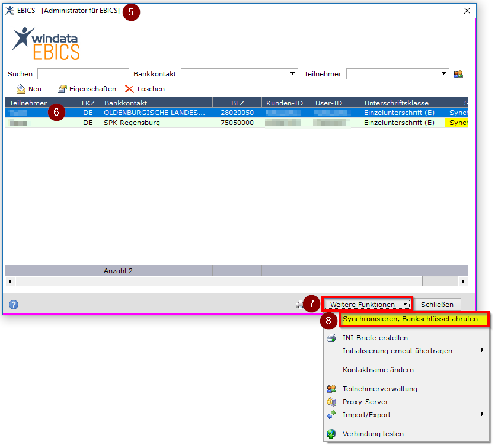Sort by BLZ column header
The height and width of the screenshot is (448, 498).
pyautogui.click(x=237, y=103)
